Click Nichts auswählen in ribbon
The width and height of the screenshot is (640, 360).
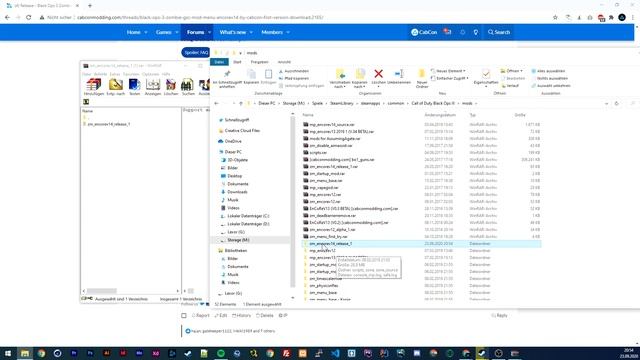pyautogui.click(x=549, y=78)
